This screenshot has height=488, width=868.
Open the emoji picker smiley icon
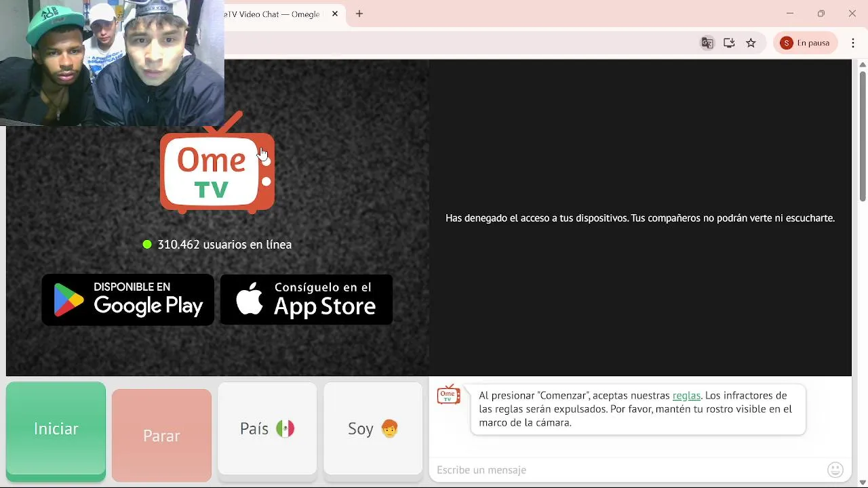835,469
